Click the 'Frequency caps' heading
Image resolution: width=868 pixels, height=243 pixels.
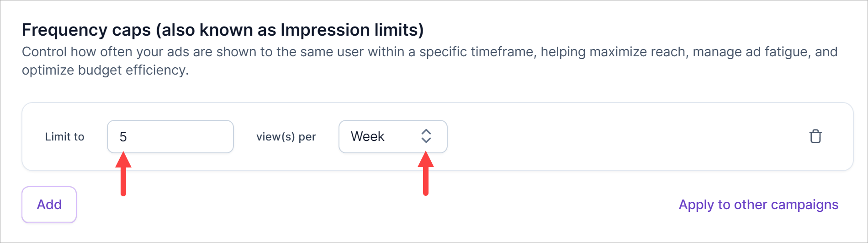86,30
